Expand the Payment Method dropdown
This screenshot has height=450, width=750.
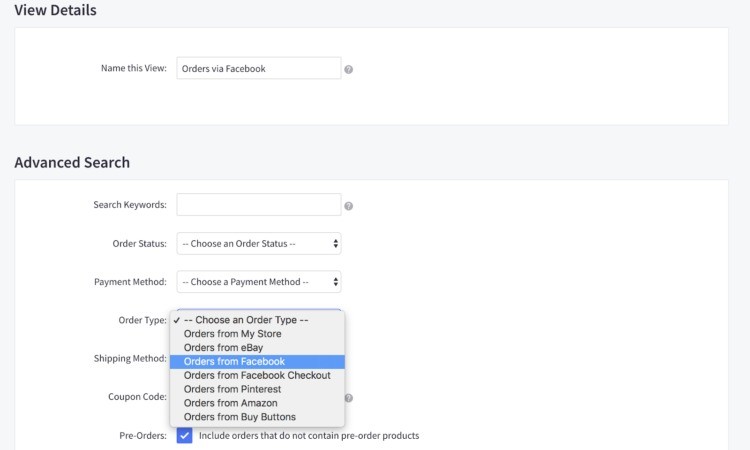(x=259, y=282)
